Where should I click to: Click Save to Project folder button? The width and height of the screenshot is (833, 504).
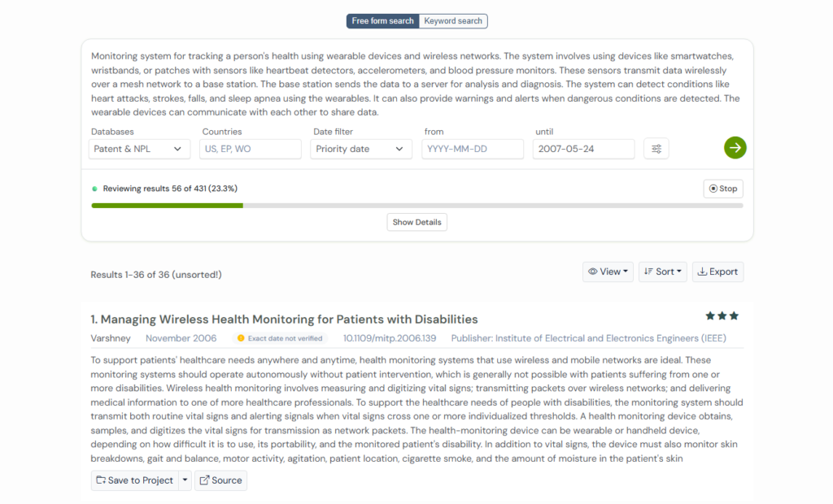[134, 480]
